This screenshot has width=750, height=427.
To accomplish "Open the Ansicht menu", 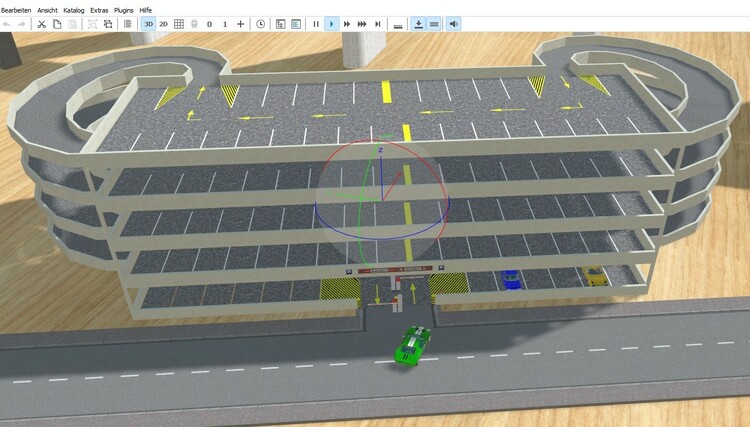I will click(x=47, y=10).
